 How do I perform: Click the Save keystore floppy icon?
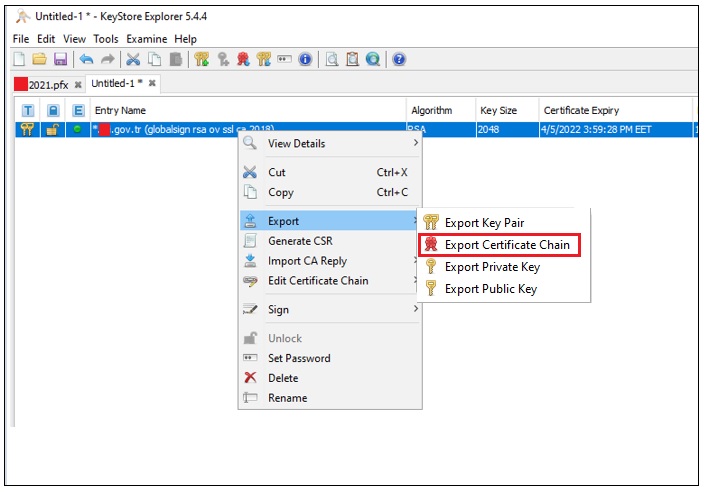(x=60, y=60)
